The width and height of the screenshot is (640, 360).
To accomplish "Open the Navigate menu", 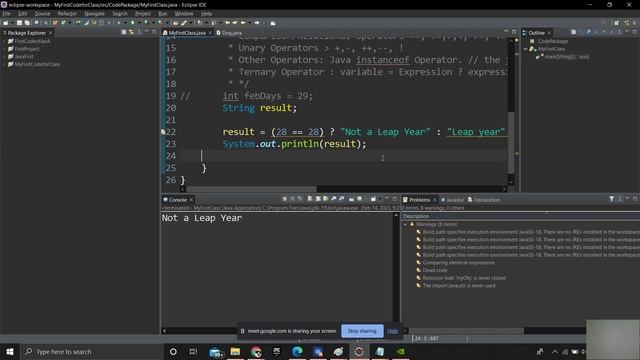I will 95,13.
